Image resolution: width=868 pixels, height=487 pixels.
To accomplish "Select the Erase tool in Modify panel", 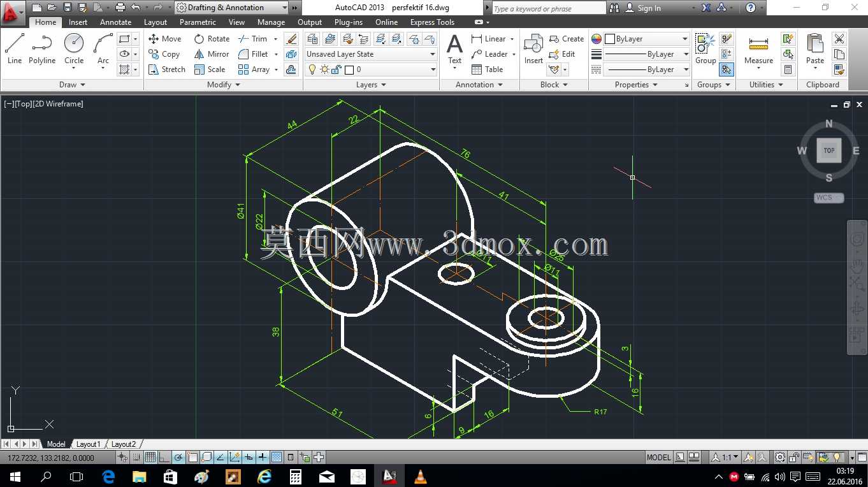I will 291,39.
